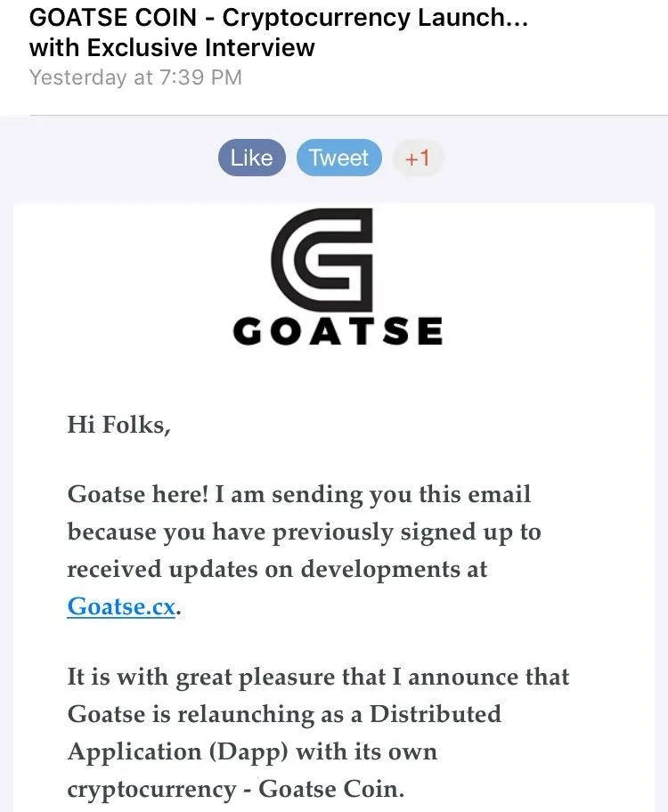Image resolution: width=668 pixels, height=812 pixels.
Task: Click the +1 share button
Action: pos(417,158)
